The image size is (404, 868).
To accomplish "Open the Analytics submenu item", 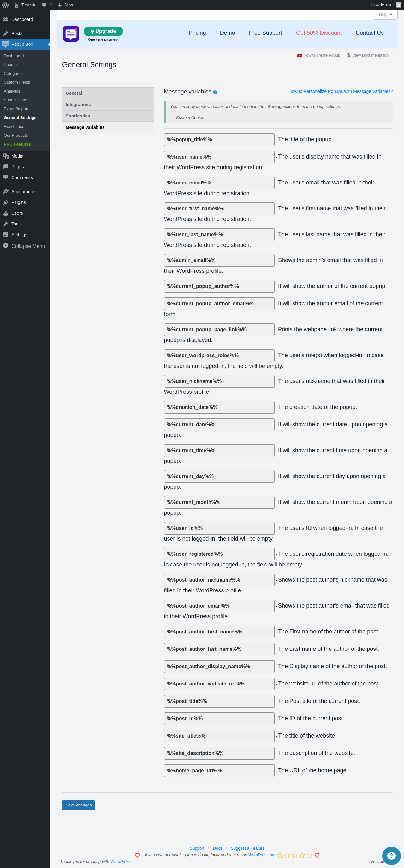I will pyautogui.click(x=12, y=91).
